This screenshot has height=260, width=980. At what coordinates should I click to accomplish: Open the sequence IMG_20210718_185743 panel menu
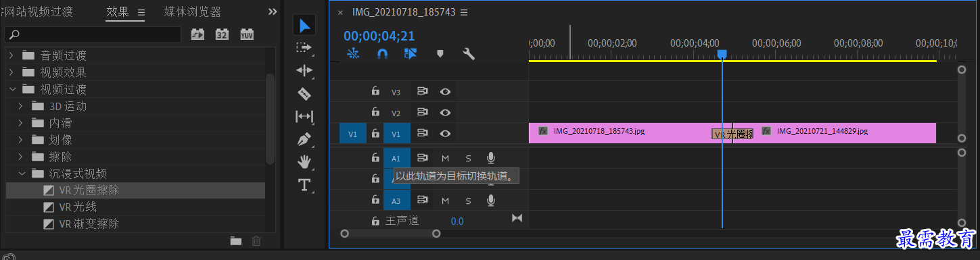point(464,12)
